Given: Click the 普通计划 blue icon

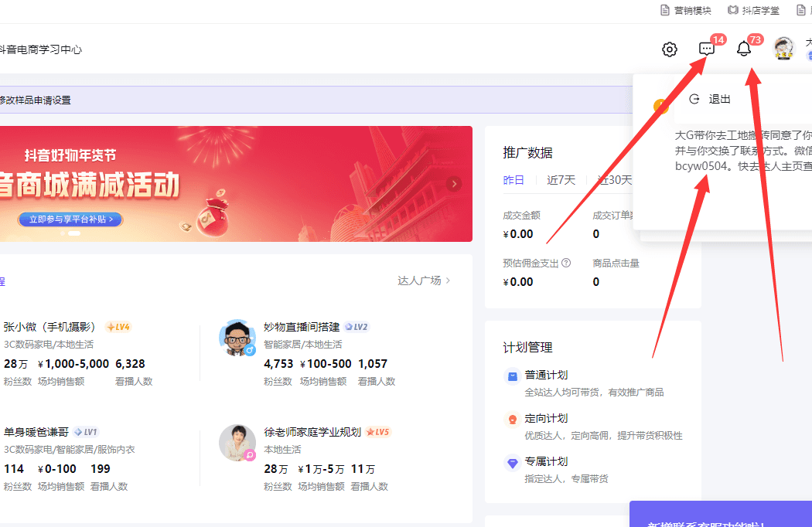Looking at the screenshot, I should tap(512, 376).
